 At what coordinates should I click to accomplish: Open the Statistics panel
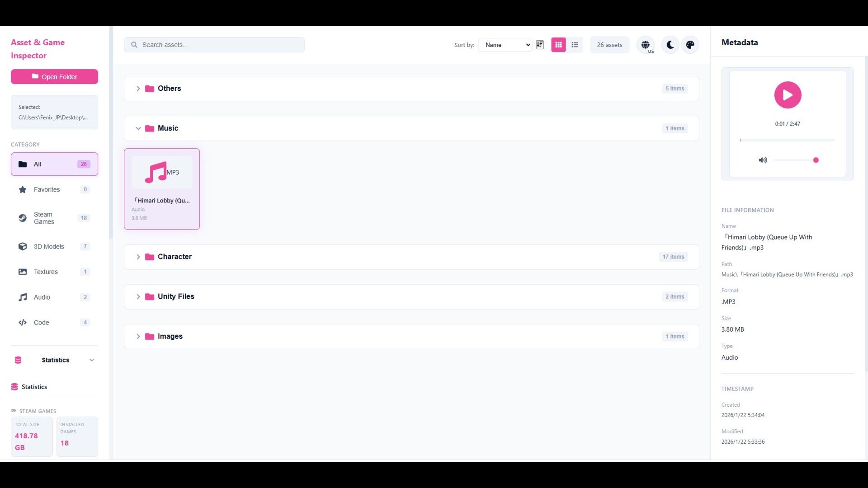tap(34, 387)
